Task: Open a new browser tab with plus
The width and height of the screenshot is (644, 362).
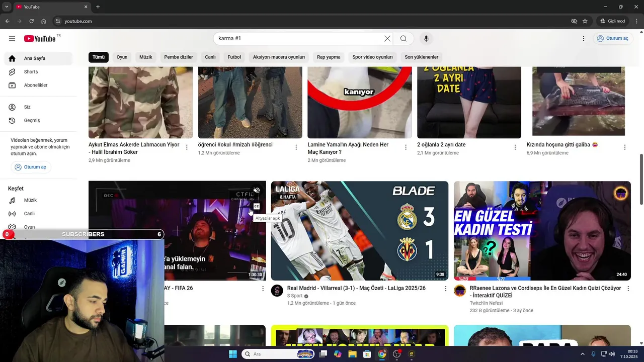Action: coord(98,7)
